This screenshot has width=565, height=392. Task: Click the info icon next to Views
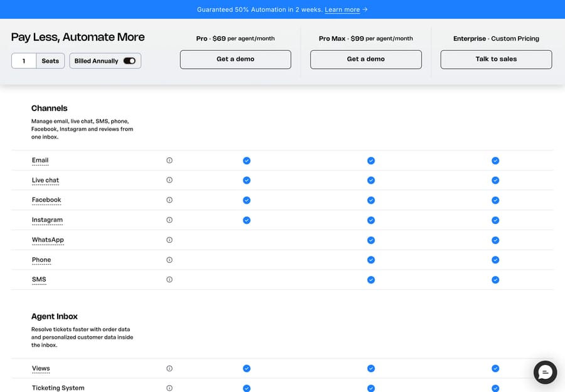pyautogui.click(x=169, y=368)
